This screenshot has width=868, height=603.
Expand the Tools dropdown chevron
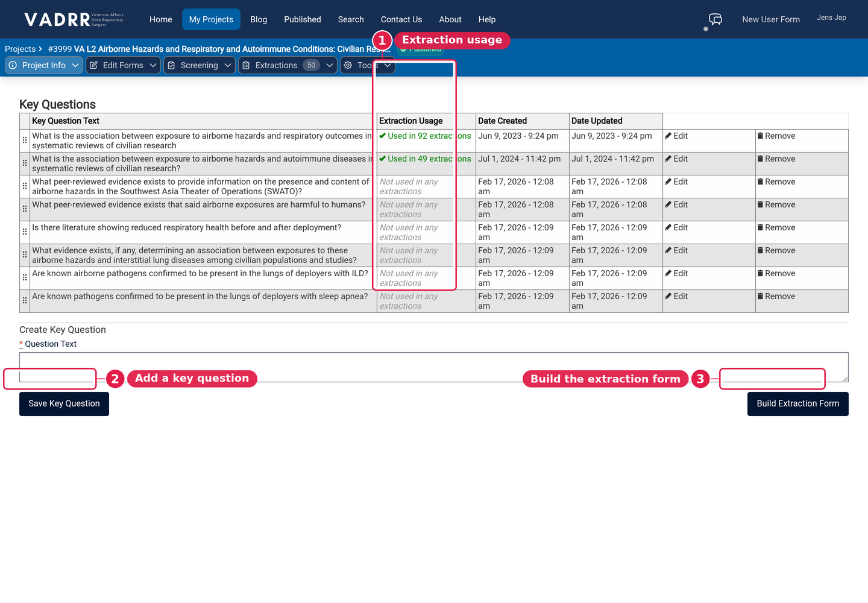click(x=388, y=65)
